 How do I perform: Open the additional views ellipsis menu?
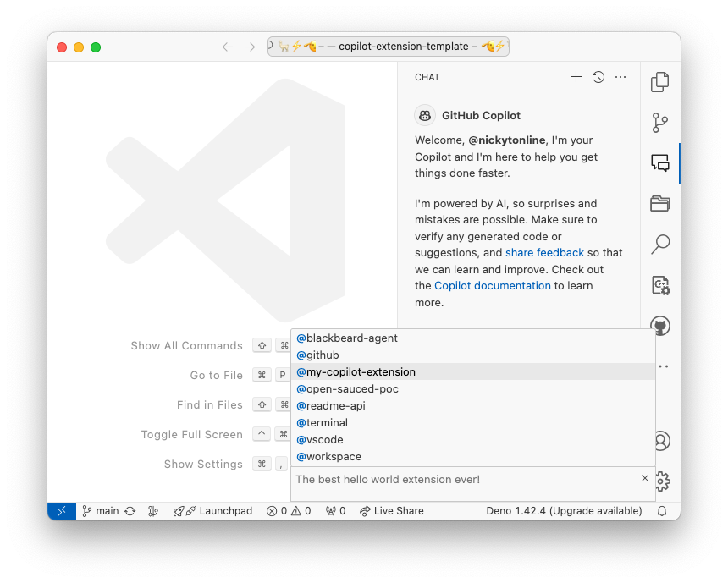(x=663, y=366)
